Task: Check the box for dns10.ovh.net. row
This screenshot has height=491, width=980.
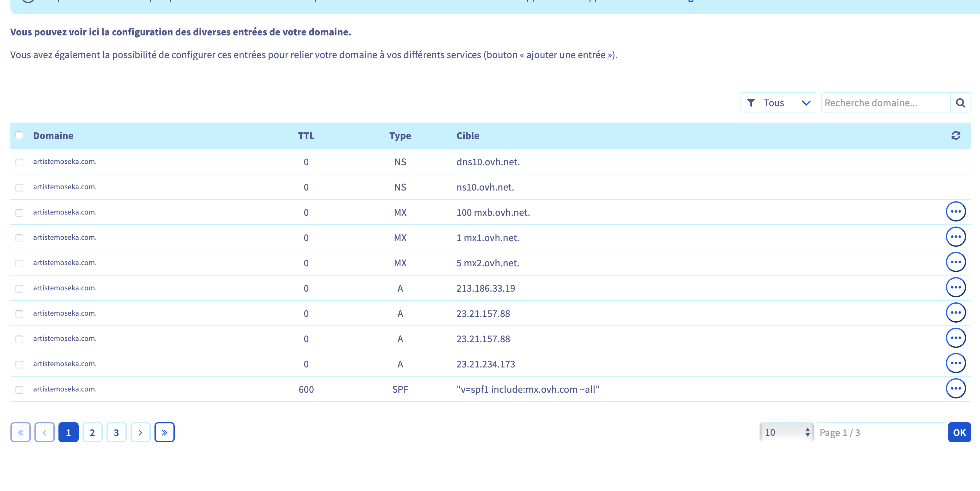Action: tap(19, 162)
